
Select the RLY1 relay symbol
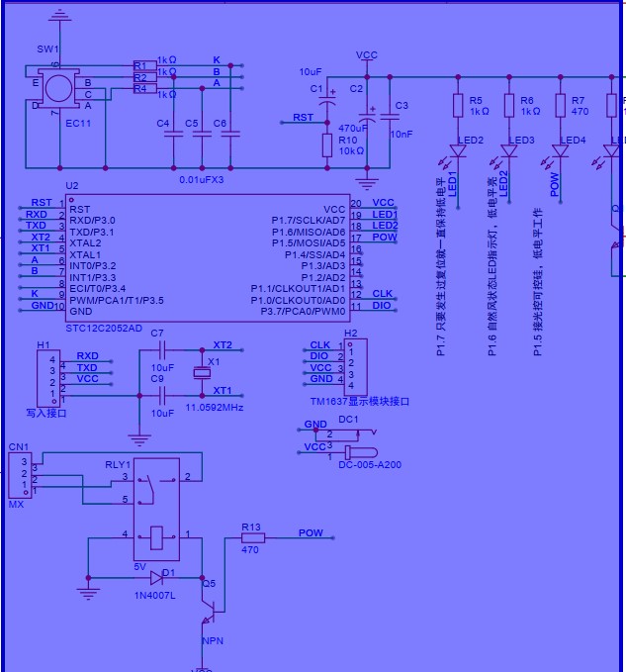pyautogui.click(x=156, y=509)
